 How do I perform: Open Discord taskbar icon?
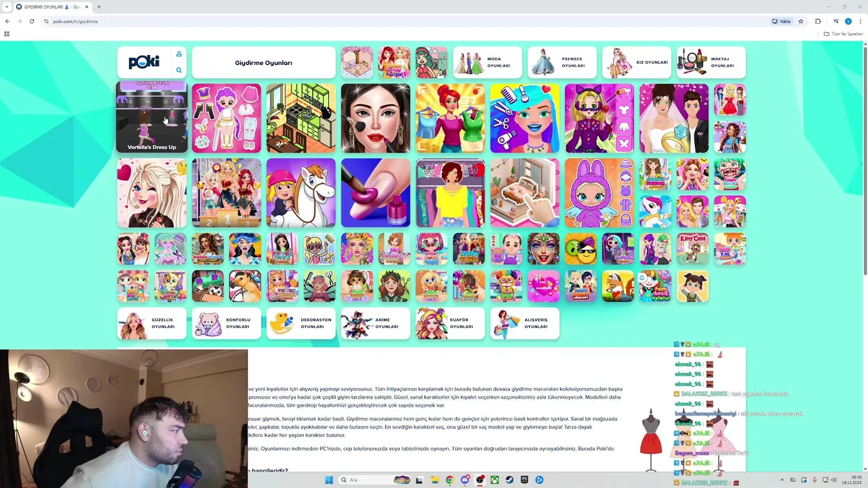[465, 480]
